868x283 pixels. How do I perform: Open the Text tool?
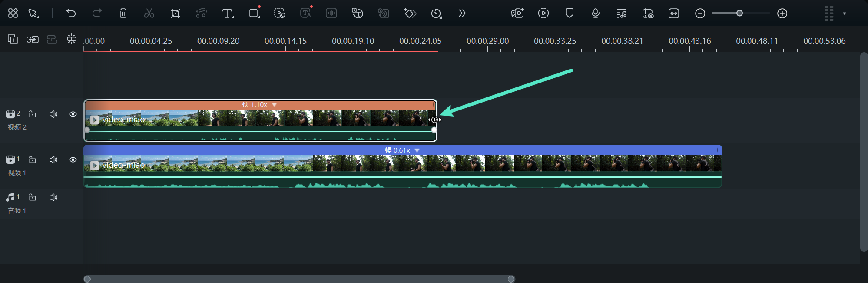click(227, 13)
